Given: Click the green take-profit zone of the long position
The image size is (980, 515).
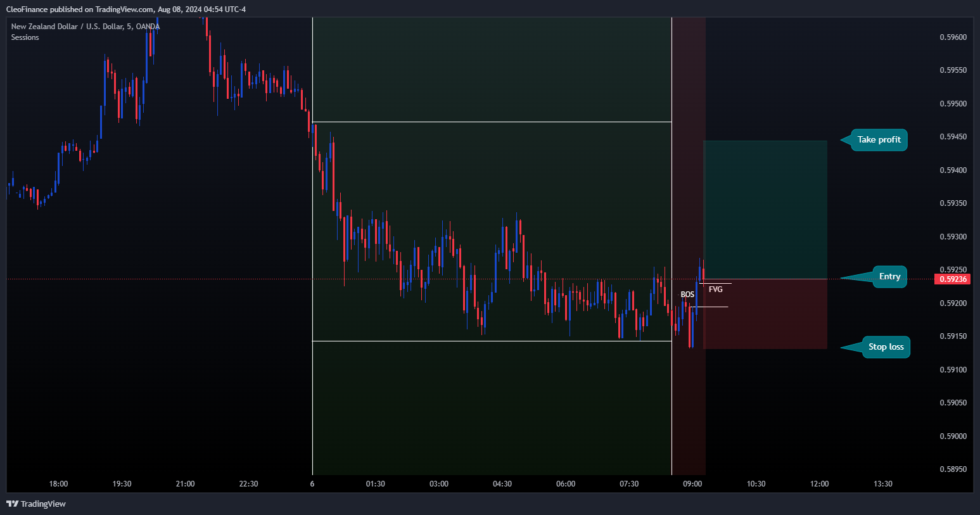Looking at the screenshot, I should coord(765,210).
